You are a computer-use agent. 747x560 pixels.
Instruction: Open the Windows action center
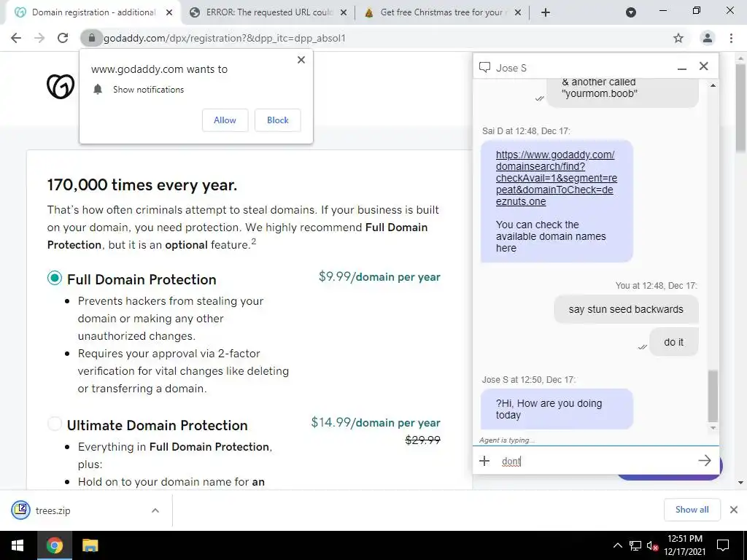723,545
